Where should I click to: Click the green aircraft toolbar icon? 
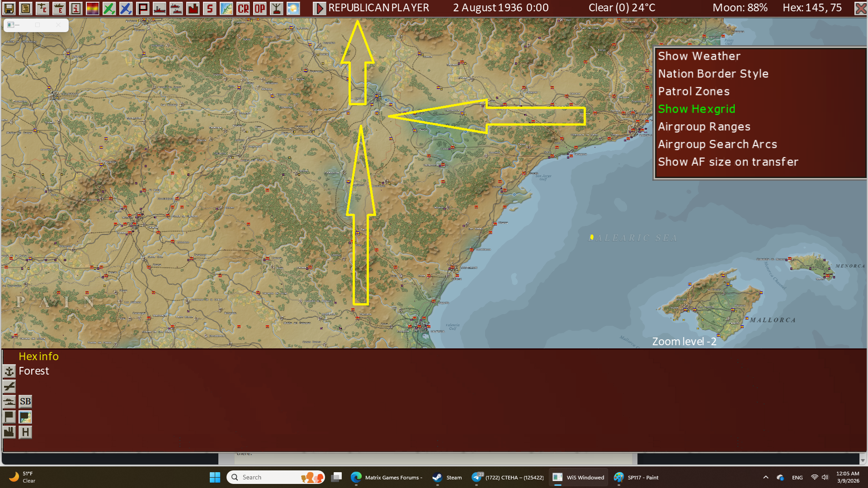pyautogui.click(x=109, y=8)
